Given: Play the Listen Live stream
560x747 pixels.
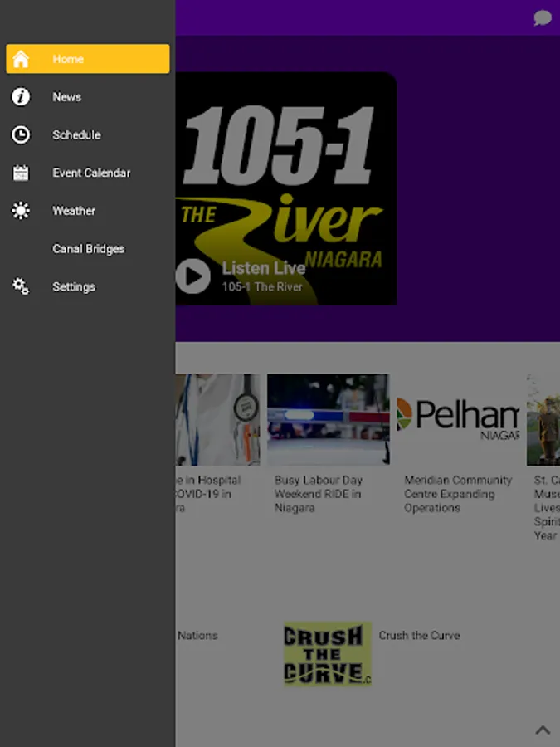Looking at the screenshot, I should [192, 276].
